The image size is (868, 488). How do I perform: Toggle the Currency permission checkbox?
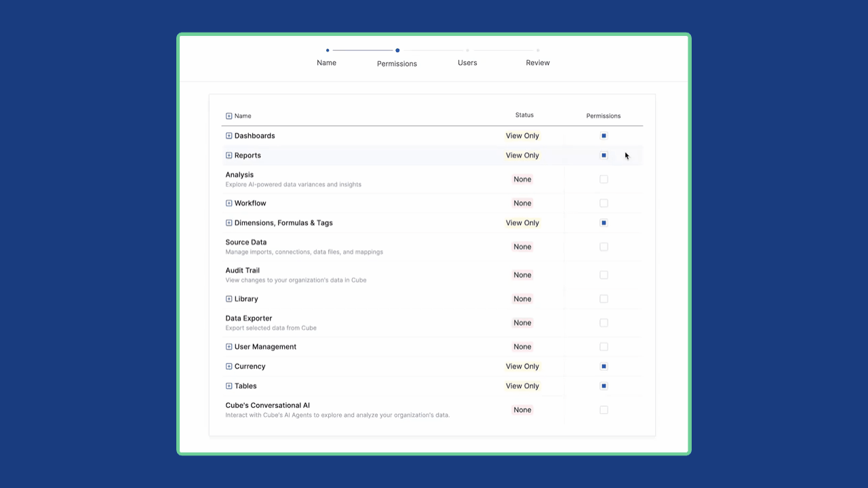(604, 367)
